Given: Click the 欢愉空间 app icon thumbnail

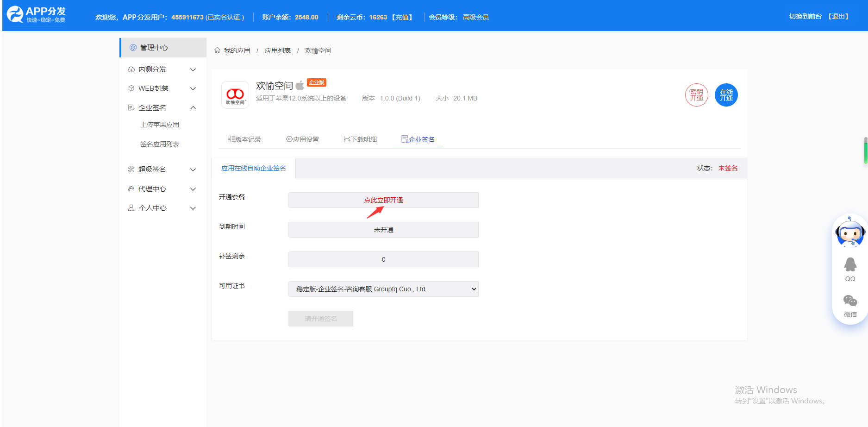Looking at the screenshot, I should click(x=235, y=95).
